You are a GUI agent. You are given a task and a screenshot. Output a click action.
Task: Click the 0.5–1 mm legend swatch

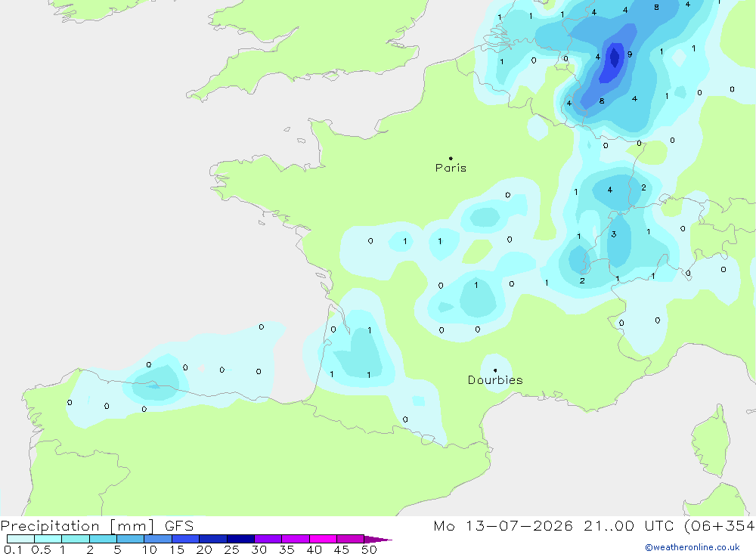[x=48, y=539]
